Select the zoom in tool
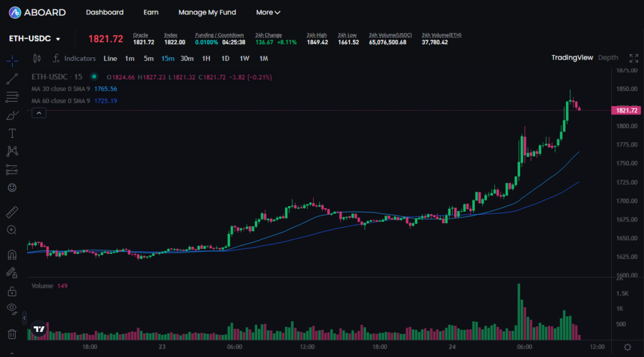 click(12, 230)
